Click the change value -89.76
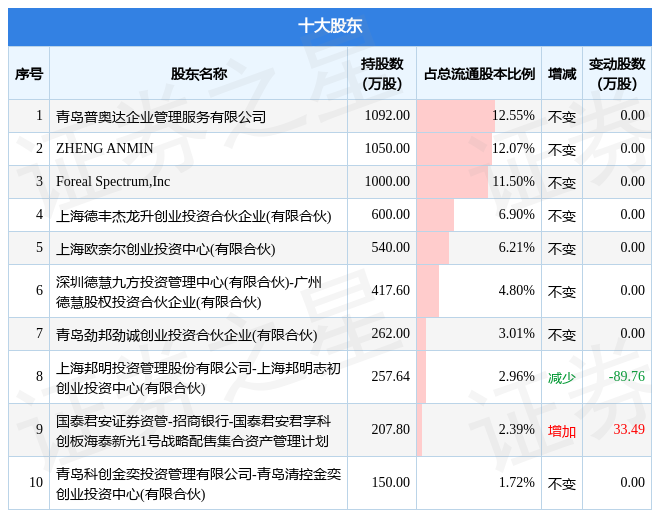The width and height of the screenshot is (652, 518). 627,377
